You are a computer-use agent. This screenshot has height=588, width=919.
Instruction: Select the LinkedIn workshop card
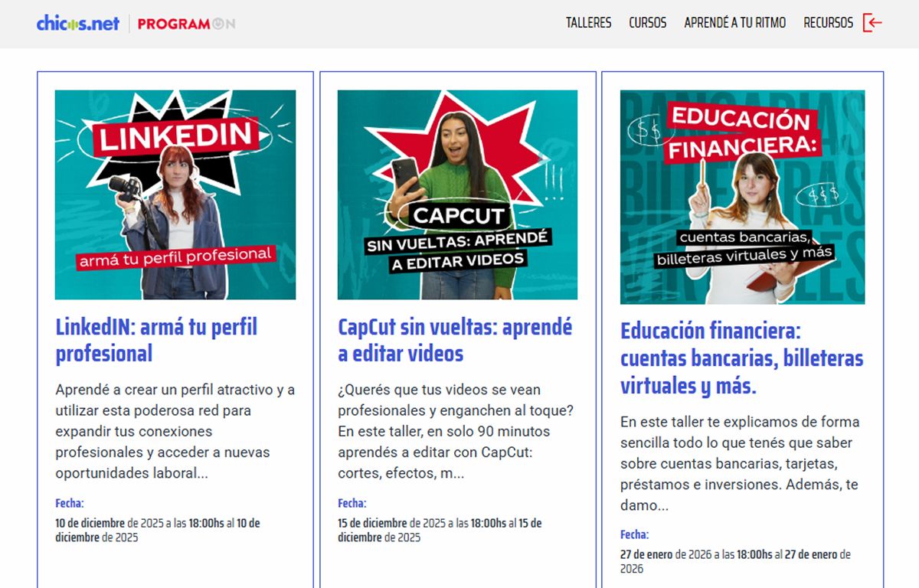pyautogui.click(x=175, y=322)
